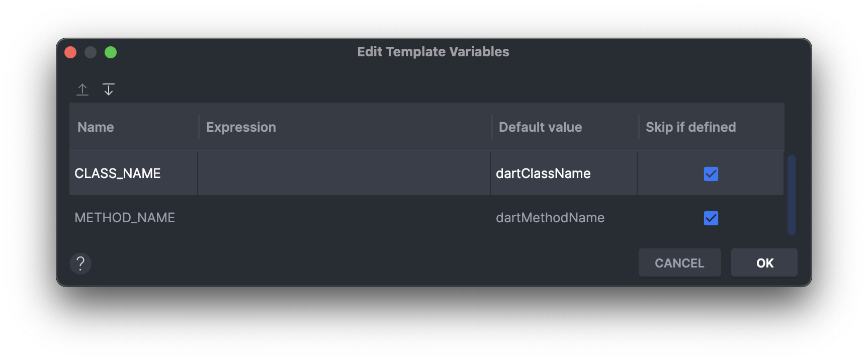Click the move down arrow icon
The height and width of the screenshot is (361, 868).
click(109, 89)
